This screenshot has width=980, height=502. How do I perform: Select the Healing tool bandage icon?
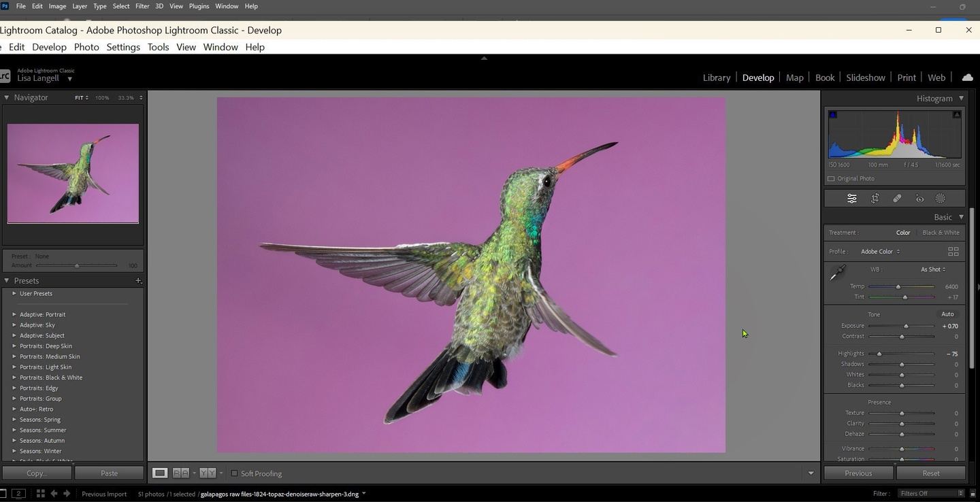click(x=897, y=199)
